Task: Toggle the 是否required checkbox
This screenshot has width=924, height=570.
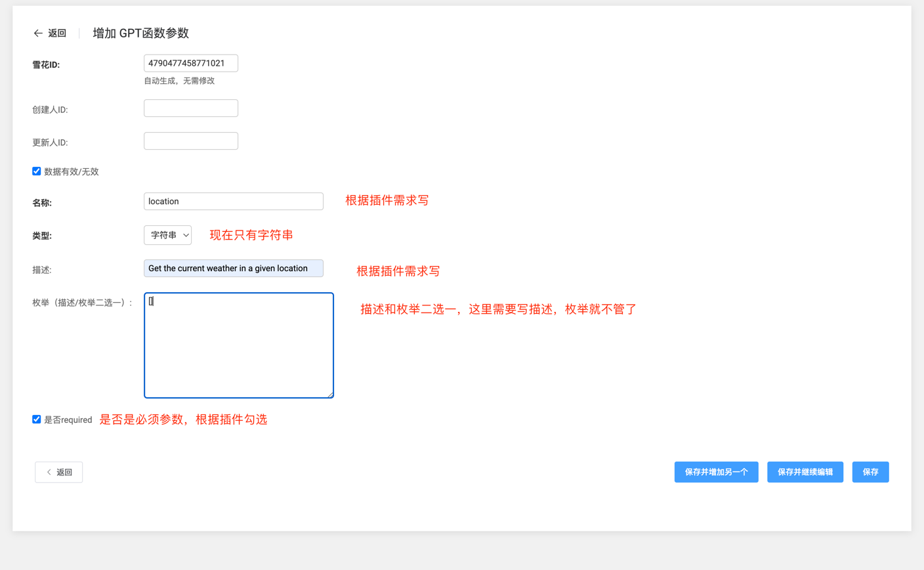Action: pos(37,419)
